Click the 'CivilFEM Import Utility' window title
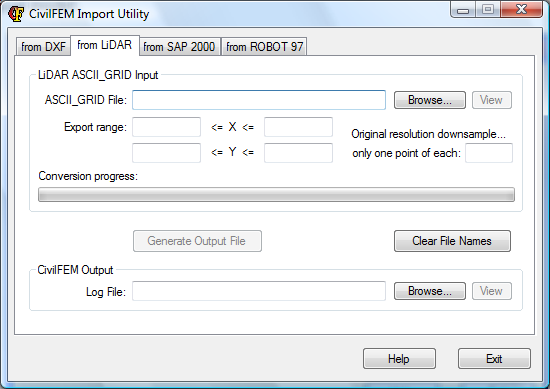The height and width of the screenshot is (389, 550). tap(89, 14)
